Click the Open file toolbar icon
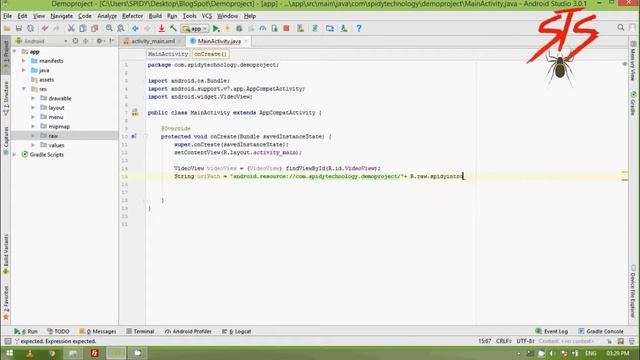The height and width of the screenshot is (360, 640). tap(7, 28)
